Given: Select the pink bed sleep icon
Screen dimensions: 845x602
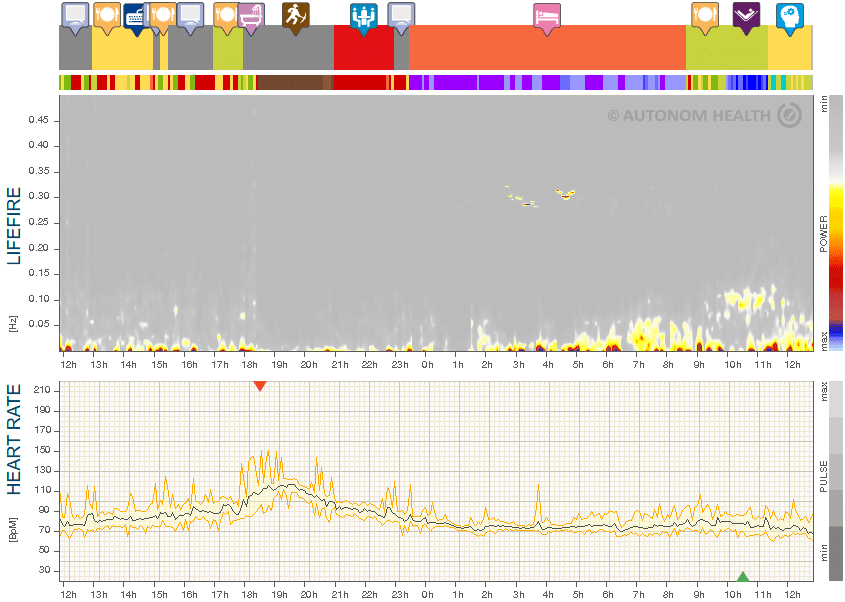Looking at the screenshot, I should tap(547, 17).
